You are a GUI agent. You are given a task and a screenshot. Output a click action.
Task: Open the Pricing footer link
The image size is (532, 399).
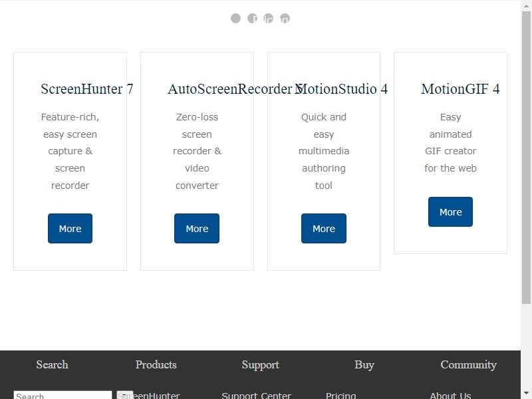click(x=340, y=396)
